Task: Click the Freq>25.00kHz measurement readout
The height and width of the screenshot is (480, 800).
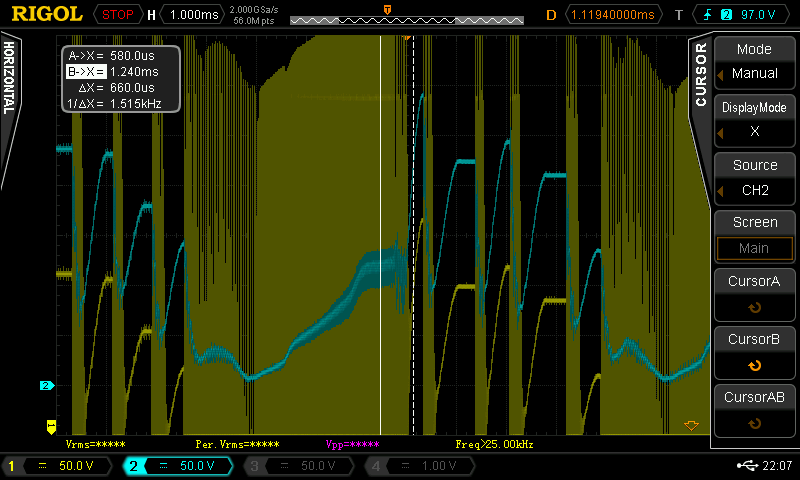Action: coord(494,444)
